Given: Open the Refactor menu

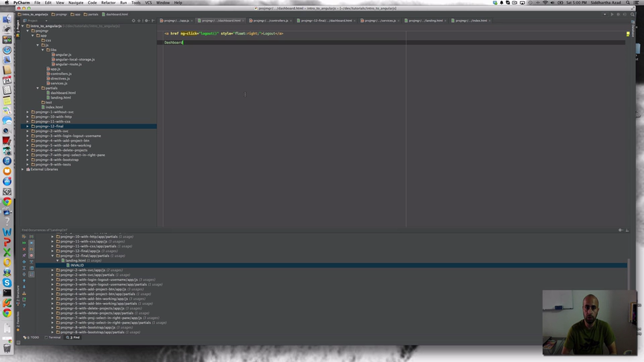Looking at the screenshot, I should (x=108, y=3).
